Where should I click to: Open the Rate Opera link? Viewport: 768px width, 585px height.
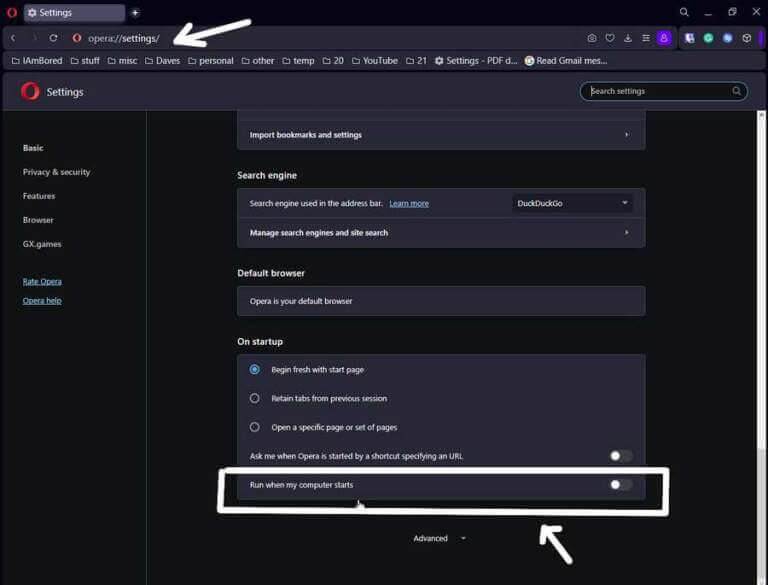(42, 282)
